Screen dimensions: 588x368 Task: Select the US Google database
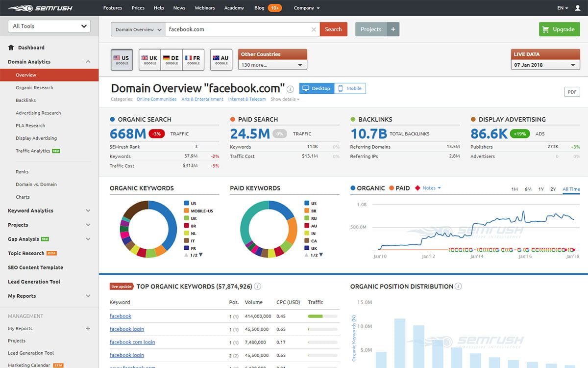tap(122, 60)
